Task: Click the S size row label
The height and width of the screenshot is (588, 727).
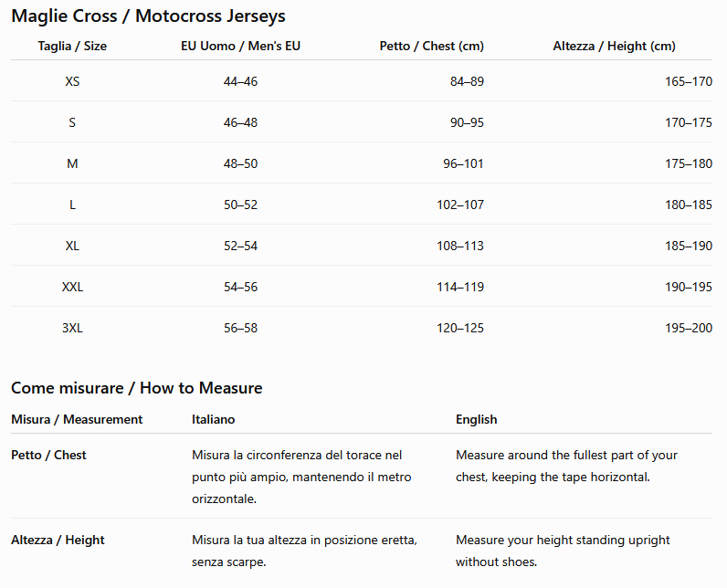Action: (72, 122)
